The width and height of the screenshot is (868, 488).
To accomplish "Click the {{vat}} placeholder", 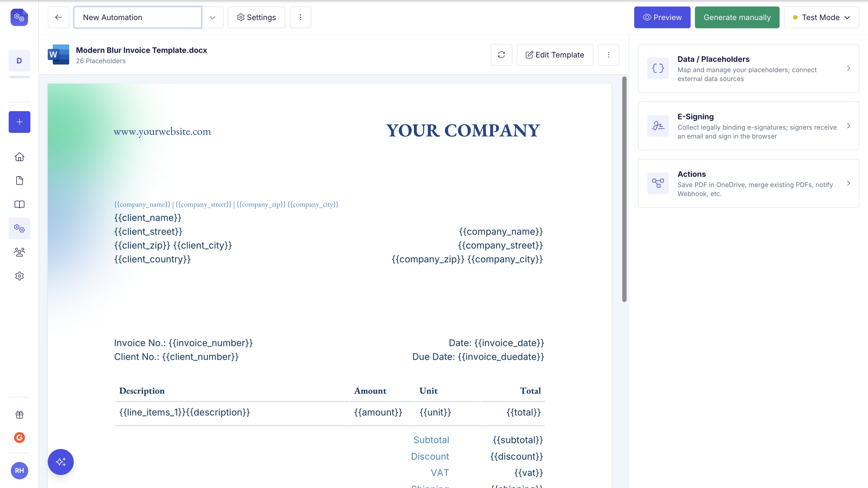I will click(529, 473).
